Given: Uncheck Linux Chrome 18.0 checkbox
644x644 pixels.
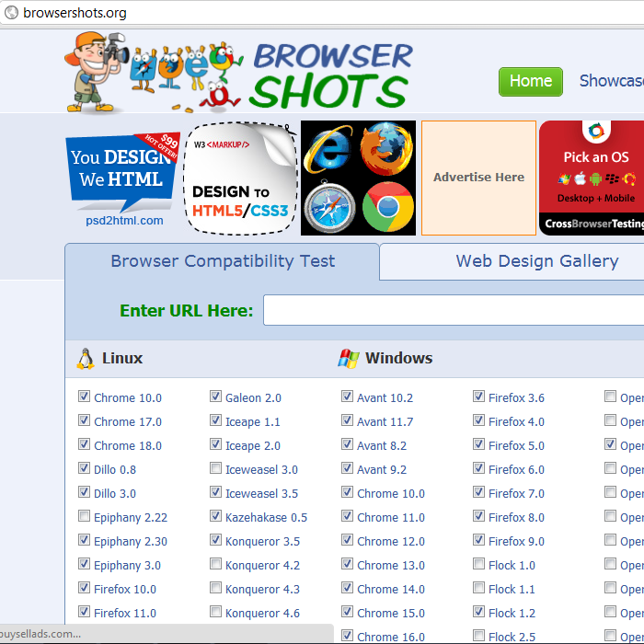Looking at the screenshot, I should coord(85,444).
